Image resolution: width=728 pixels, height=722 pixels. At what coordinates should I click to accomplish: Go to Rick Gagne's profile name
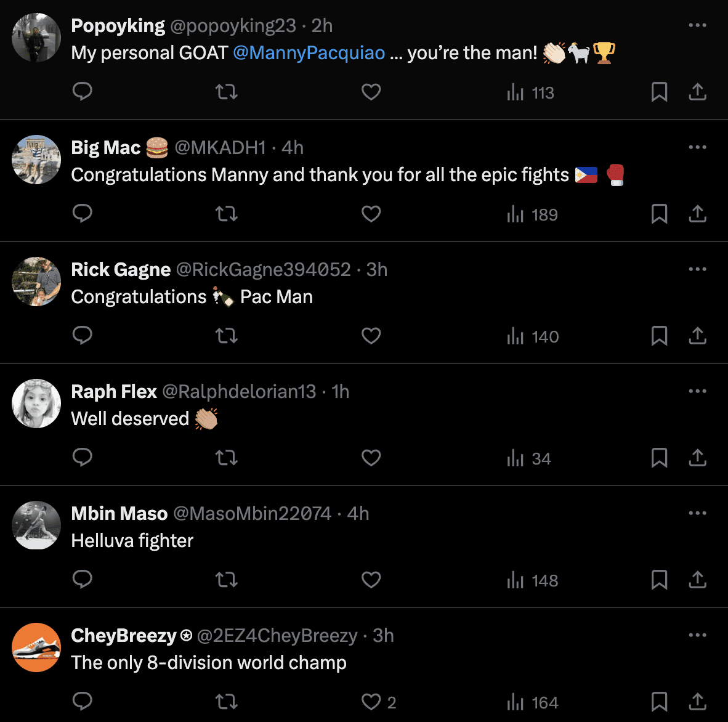coord(121,270)
